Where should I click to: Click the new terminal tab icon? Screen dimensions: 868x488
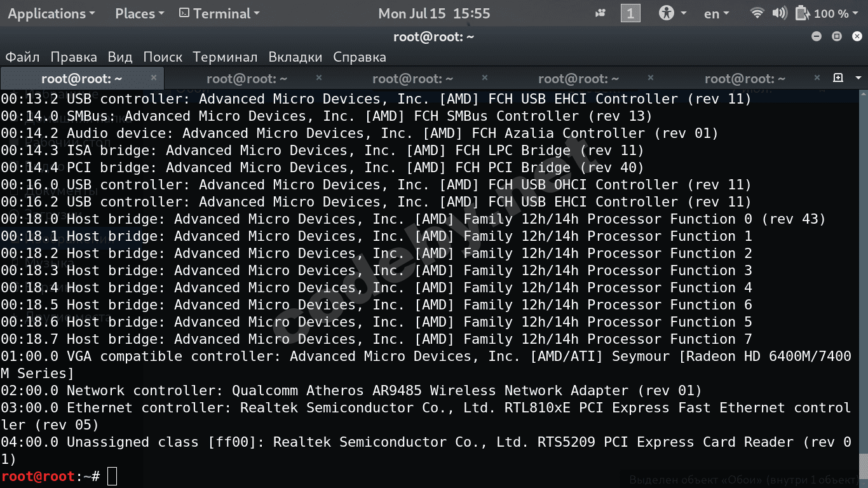point(838,78)
